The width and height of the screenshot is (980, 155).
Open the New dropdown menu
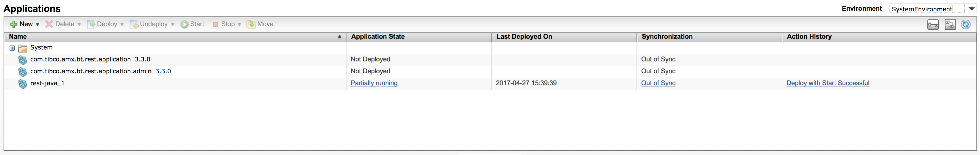tap(37, 24)
